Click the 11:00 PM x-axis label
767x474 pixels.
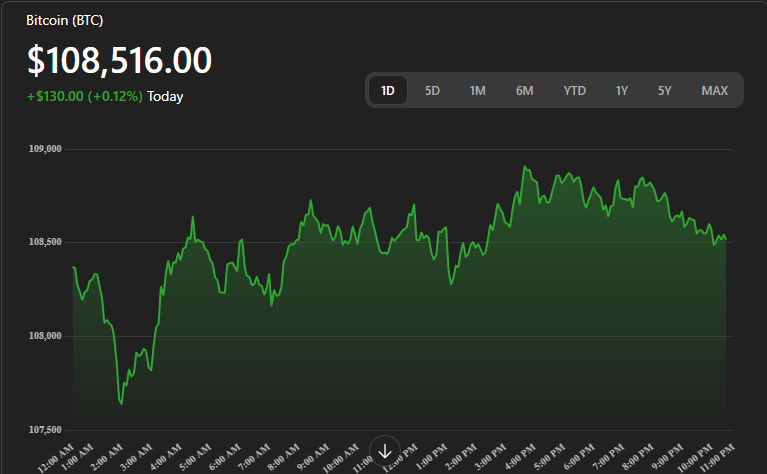coord(718,458)
